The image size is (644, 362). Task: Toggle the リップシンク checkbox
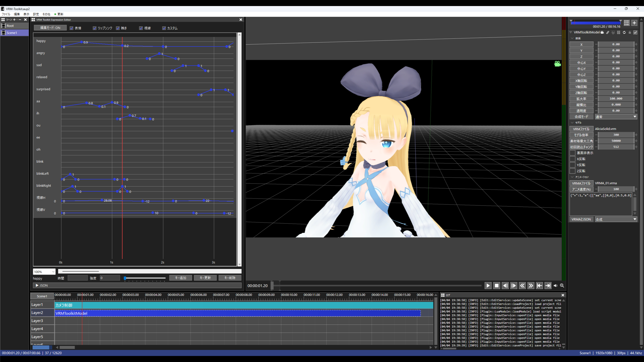(95, 28)
